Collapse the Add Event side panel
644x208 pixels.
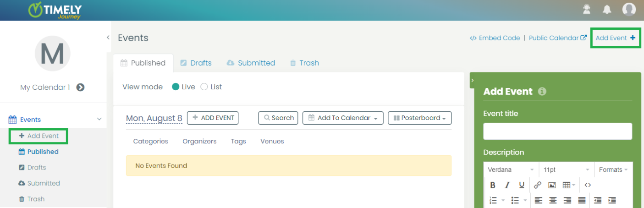click(x=473, y=80)
